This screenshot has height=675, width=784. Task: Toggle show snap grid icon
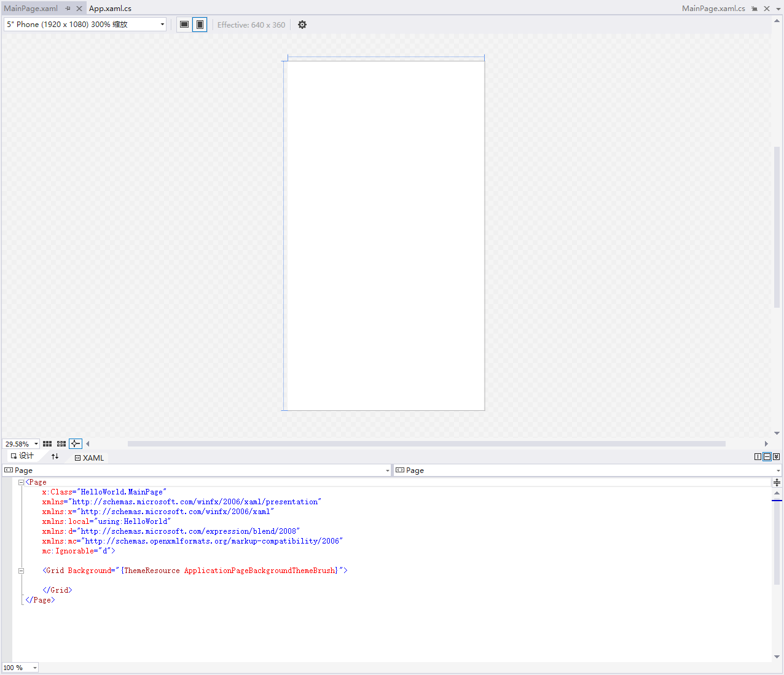click(47, 443)
